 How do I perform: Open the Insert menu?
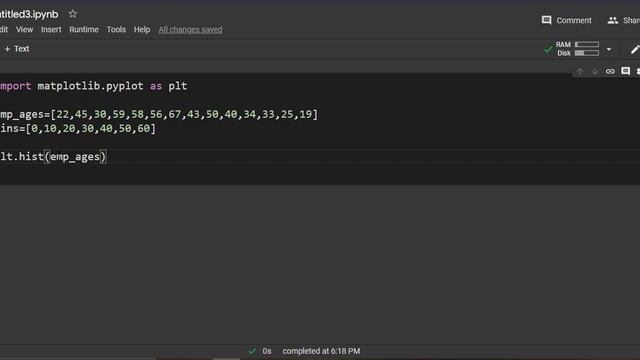51,29
